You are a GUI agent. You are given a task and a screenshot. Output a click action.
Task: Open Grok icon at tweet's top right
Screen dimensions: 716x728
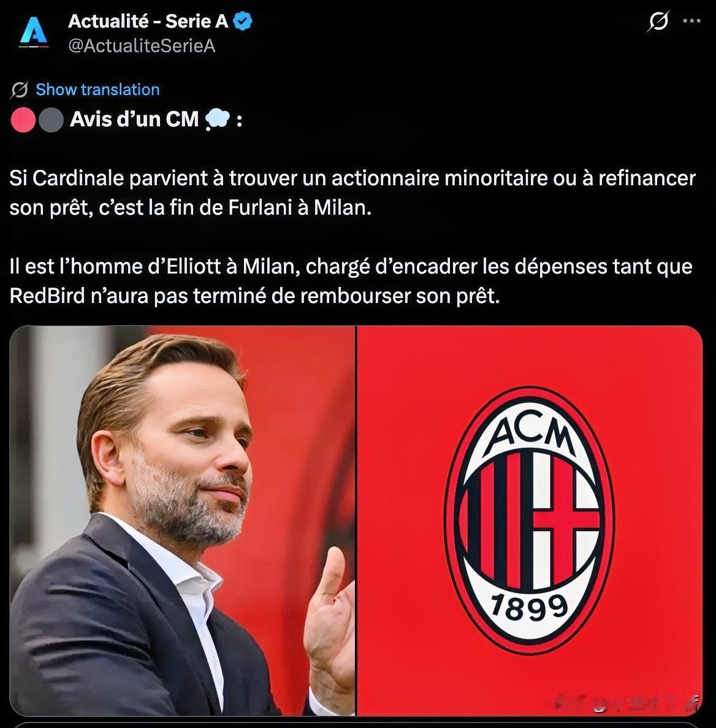coord(658,21)
